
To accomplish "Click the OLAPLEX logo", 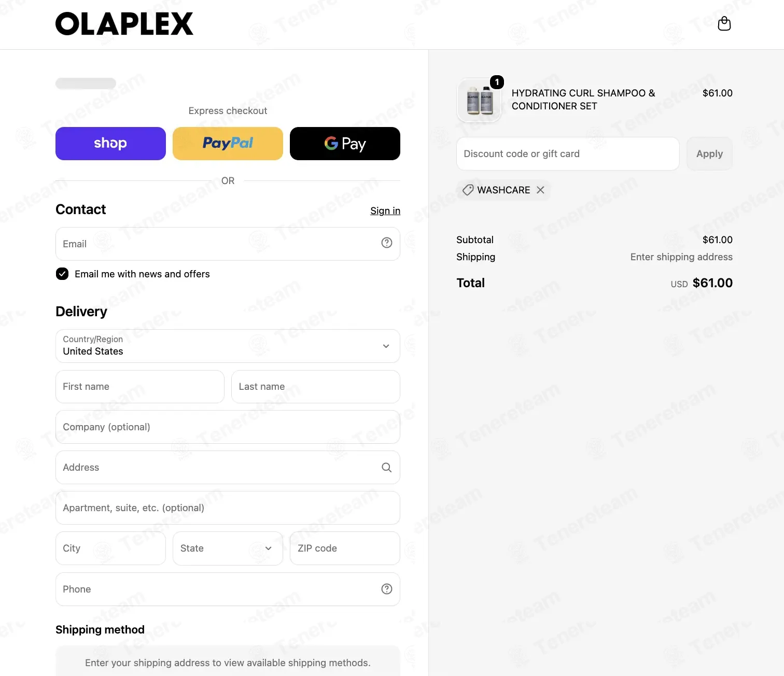I will pos(124,24).
